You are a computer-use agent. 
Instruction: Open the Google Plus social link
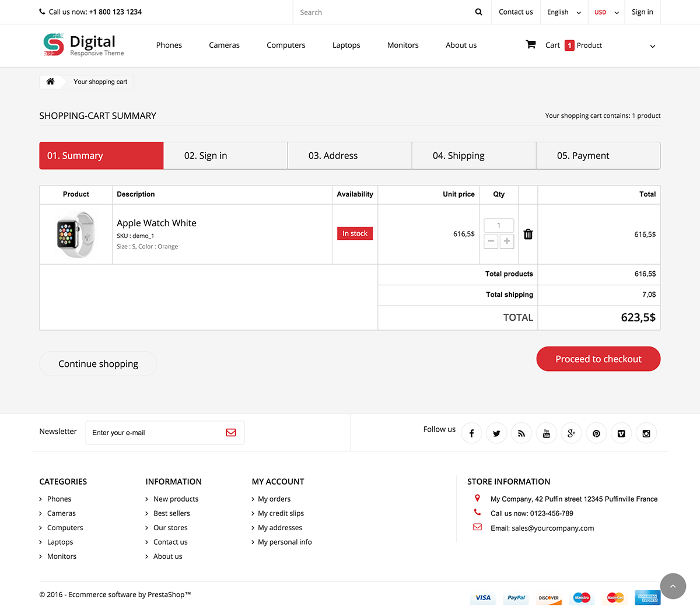click(571, 433)
